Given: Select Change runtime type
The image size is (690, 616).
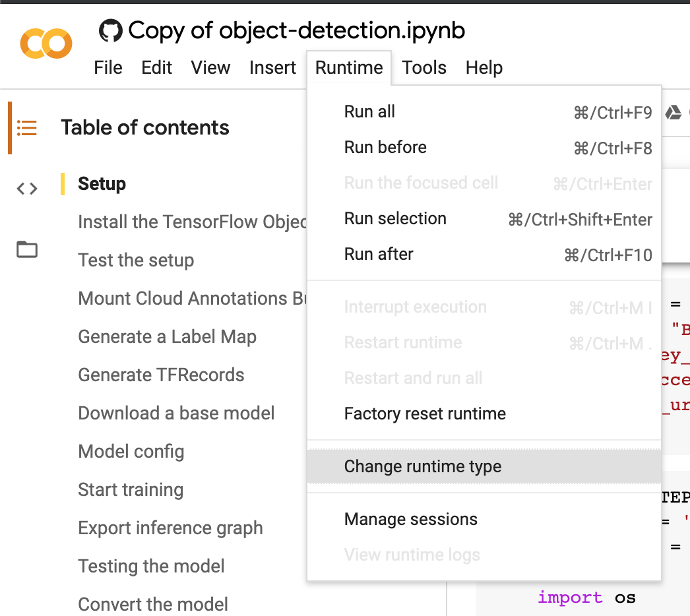Looking at the screenshot, I should coord(422,466).
